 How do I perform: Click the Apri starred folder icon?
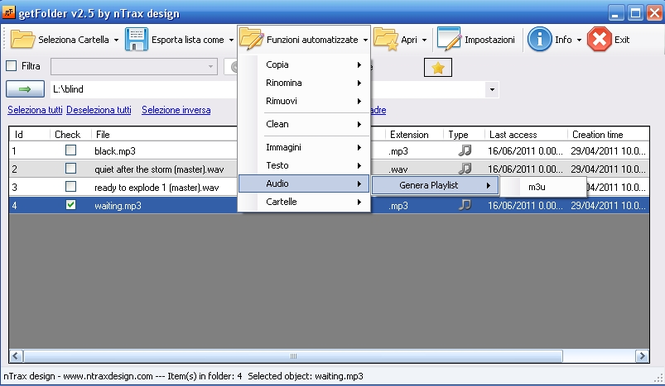[x=386, y=39]
